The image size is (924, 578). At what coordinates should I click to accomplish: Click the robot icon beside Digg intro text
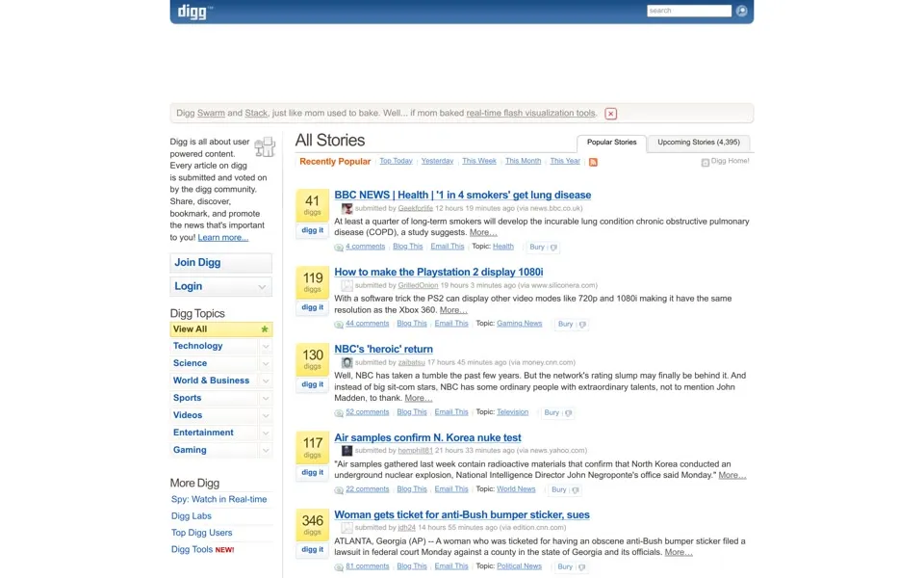tap(265, 146)
